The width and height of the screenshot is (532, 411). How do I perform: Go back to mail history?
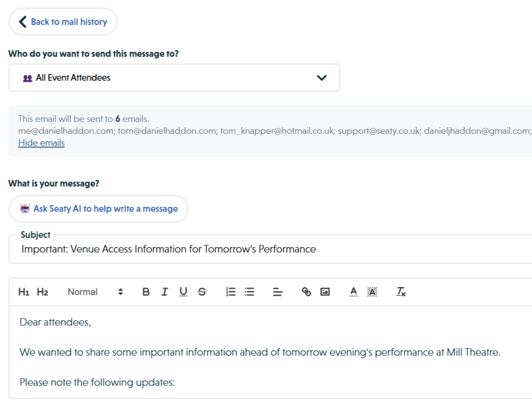tap(62, 21)
